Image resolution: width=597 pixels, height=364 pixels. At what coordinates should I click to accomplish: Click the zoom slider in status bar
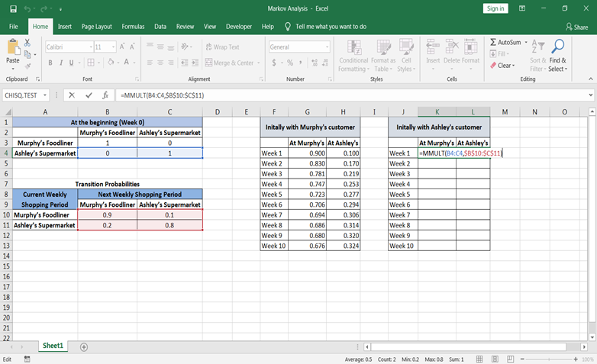pos(549,359)
